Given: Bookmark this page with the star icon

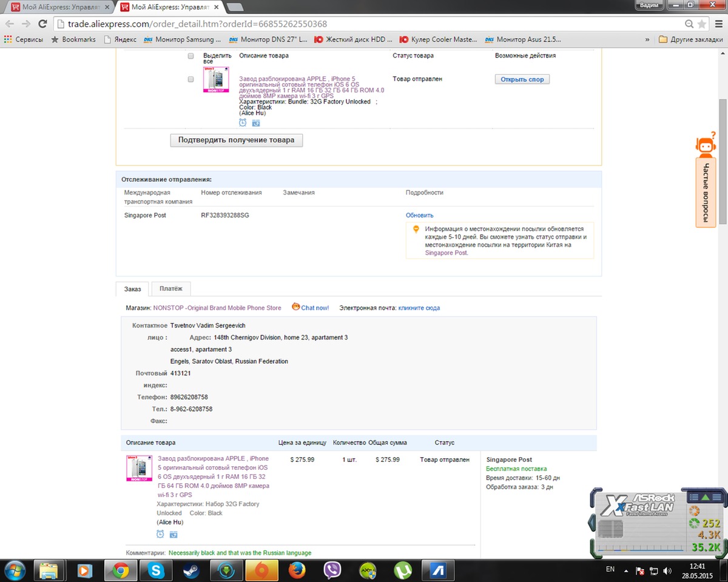Looking at the screenshot, I should (702, 24).
